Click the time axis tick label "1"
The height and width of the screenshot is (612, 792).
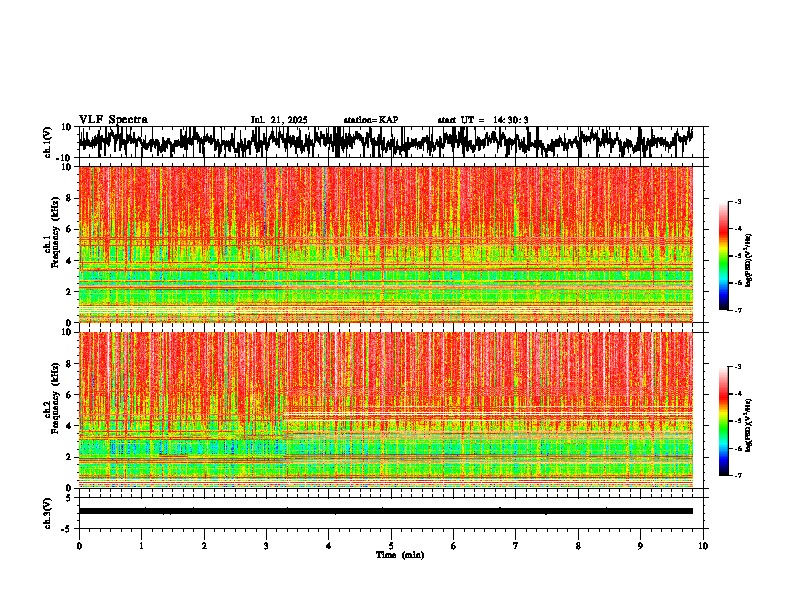(x=141, y=546)
